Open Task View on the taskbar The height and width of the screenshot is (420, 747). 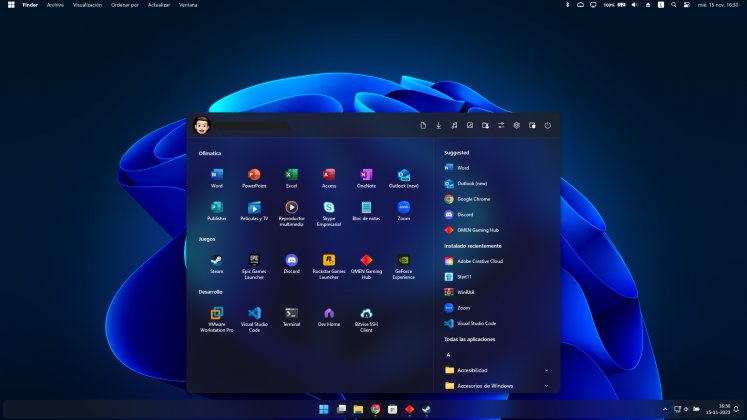(x=341, y=409)
